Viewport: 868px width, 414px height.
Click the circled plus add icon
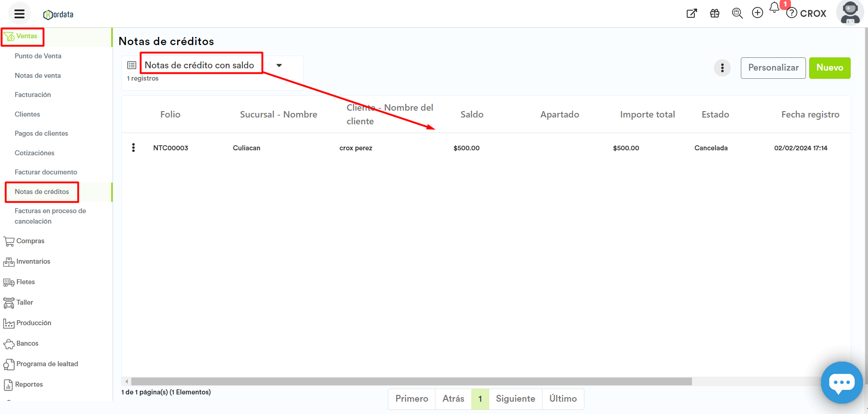click(757, 13)
